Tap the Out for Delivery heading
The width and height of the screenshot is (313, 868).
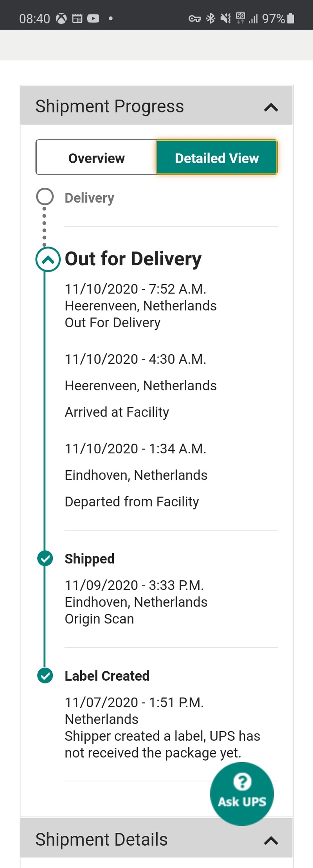(133, 259)
